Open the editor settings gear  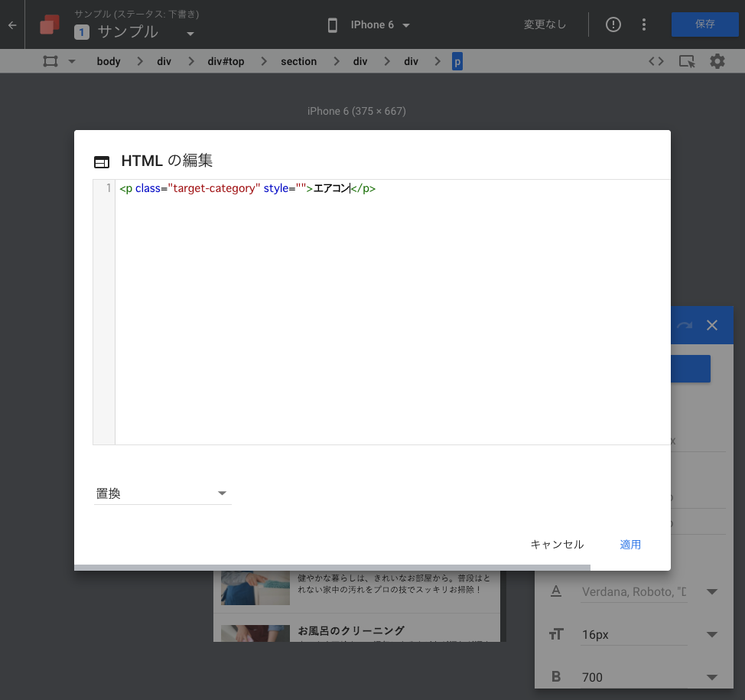[717, 60]
